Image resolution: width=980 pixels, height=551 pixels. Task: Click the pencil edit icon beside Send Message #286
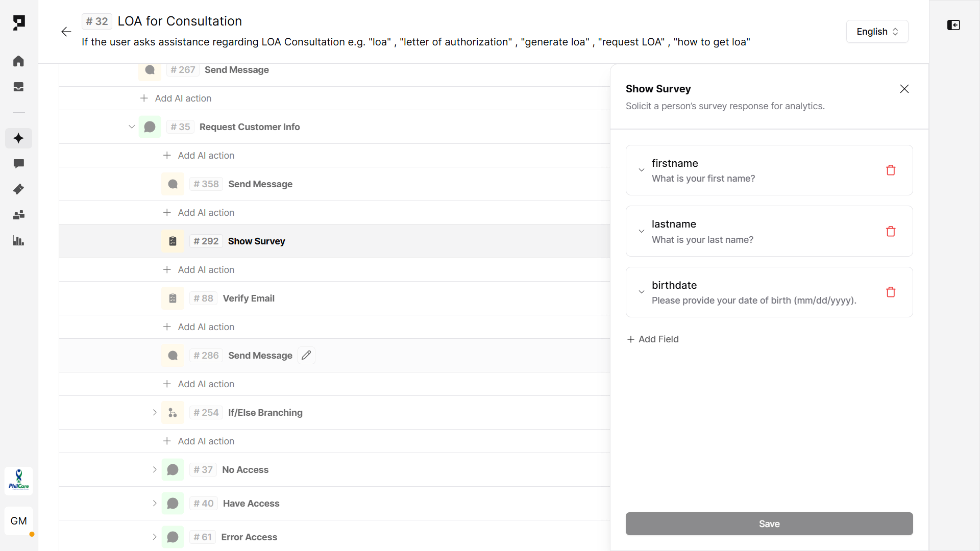coord(306,356)
